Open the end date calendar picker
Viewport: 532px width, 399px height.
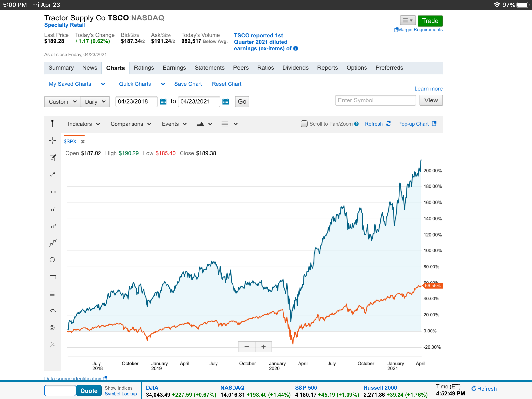pyautogui.click(x=226, y=101)
